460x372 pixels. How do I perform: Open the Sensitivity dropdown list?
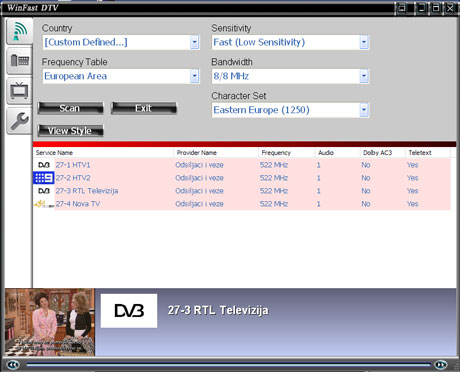[364, 42]
